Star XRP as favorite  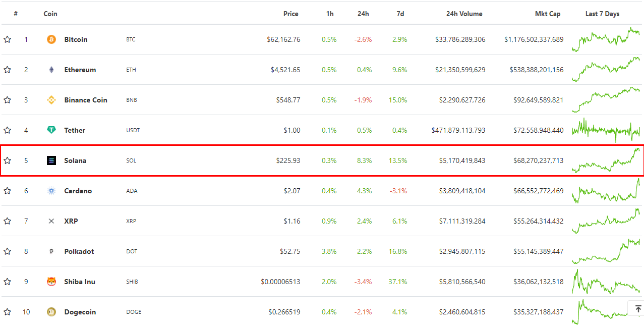point(7,221)
